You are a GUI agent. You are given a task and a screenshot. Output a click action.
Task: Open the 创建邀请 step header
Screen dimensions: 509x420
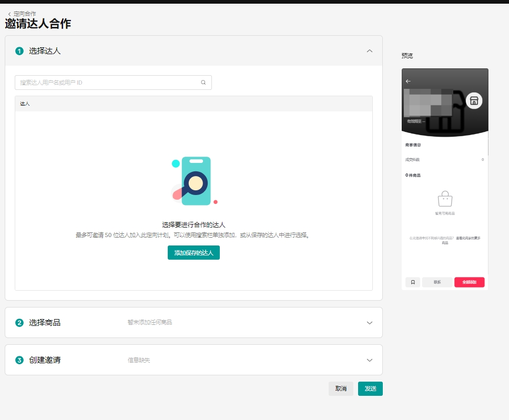[x=194, y=360]
